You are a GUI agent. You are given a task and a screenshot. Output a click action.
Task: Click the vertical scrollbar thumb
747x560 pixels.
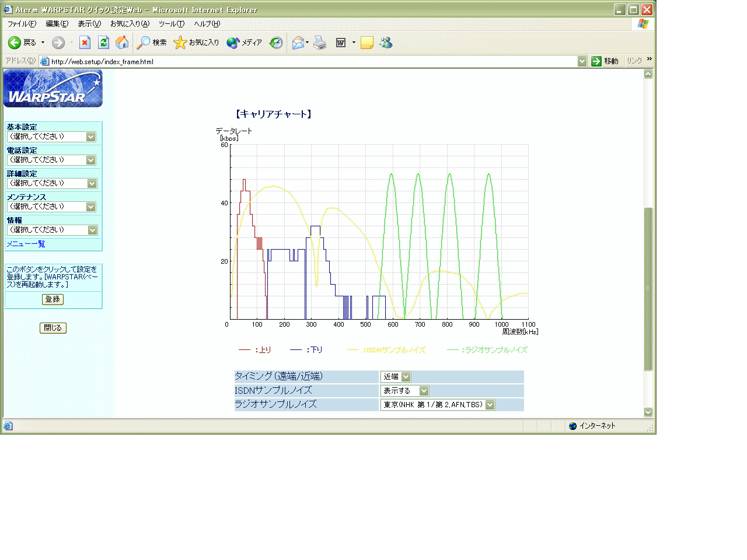click(x=648, y=289)
